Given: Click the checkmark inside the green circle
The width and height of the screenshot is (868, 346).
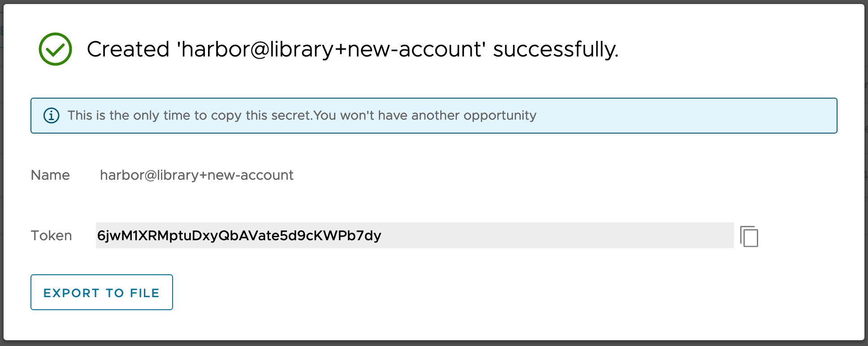Looking at the screenshot, I should pyautogui.click(x=55, y=49).
